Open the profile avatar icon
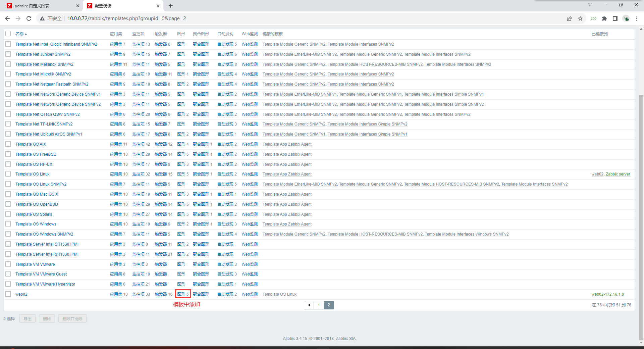Screen dimensions: 644x349 [x=626, y=18]
